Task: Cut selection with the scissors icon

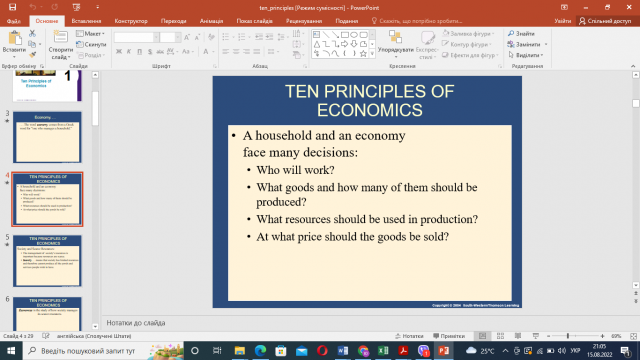Action: (32, 33)
